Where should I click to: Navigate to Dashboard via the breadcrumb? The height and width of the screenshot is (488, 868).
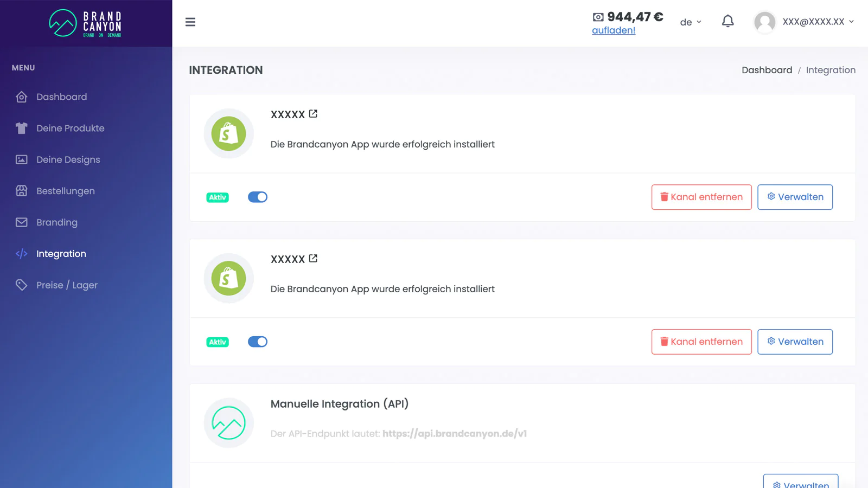click(767, 70)
